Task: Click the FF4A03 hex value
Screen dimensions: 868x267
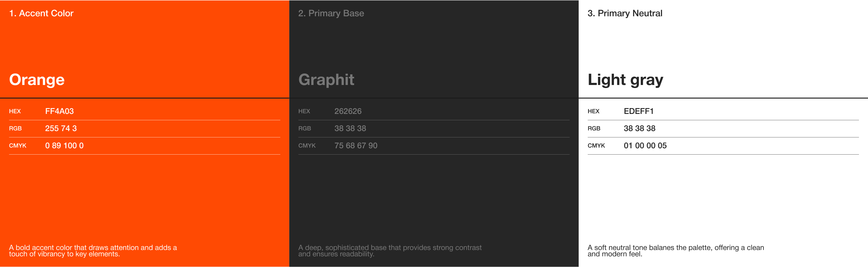Action: point(59,111)
